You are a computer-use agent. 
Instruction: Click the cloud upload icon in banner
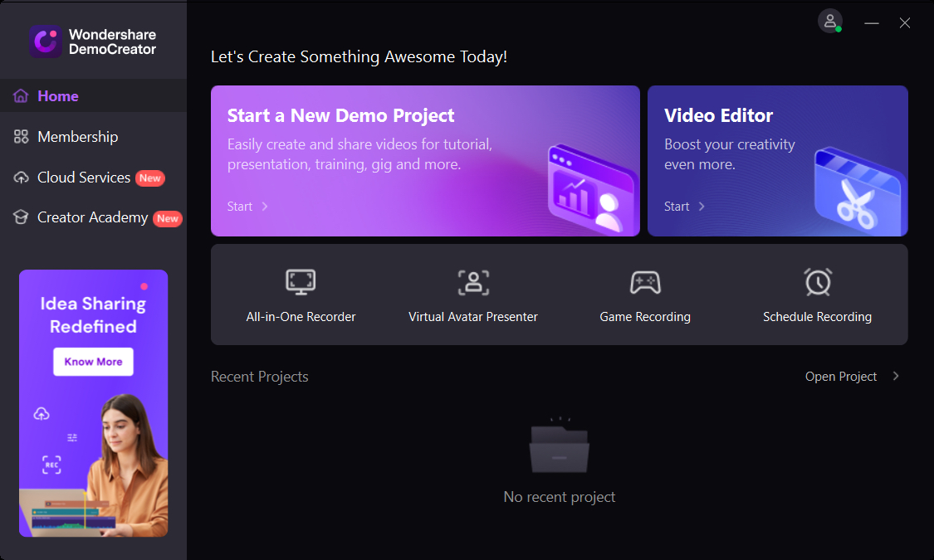click(x=42, y=414)
